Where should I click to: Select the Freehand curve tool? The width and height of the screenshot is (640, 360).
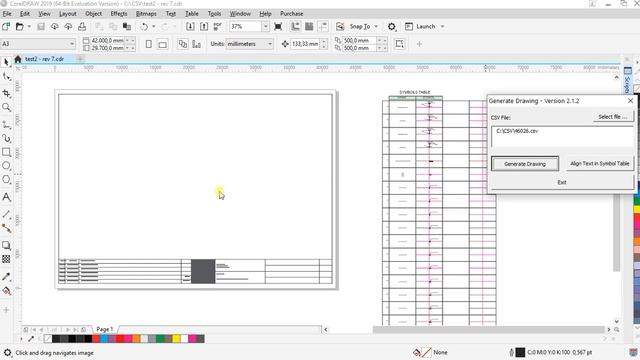pyautogui.click(x=6, y=124)
